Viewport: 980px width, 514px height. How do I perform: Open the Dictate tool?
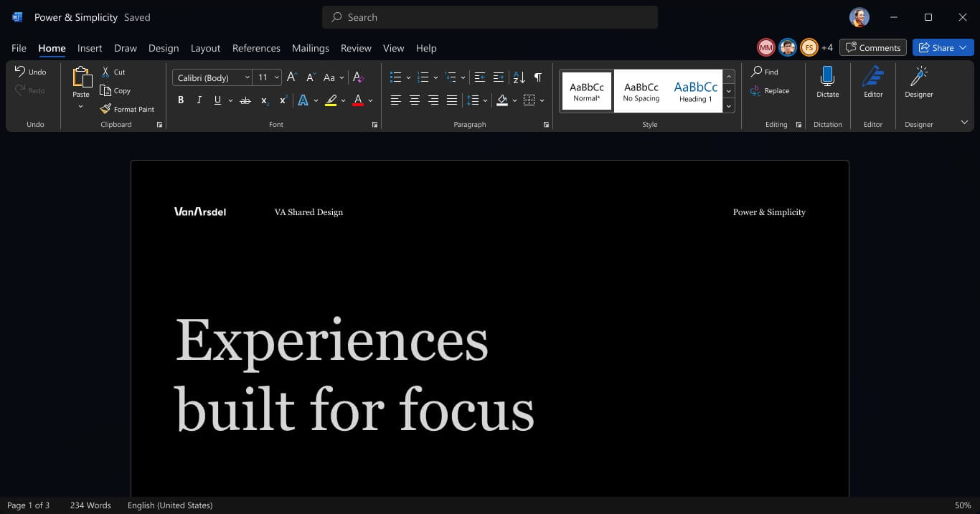[827, 81]
